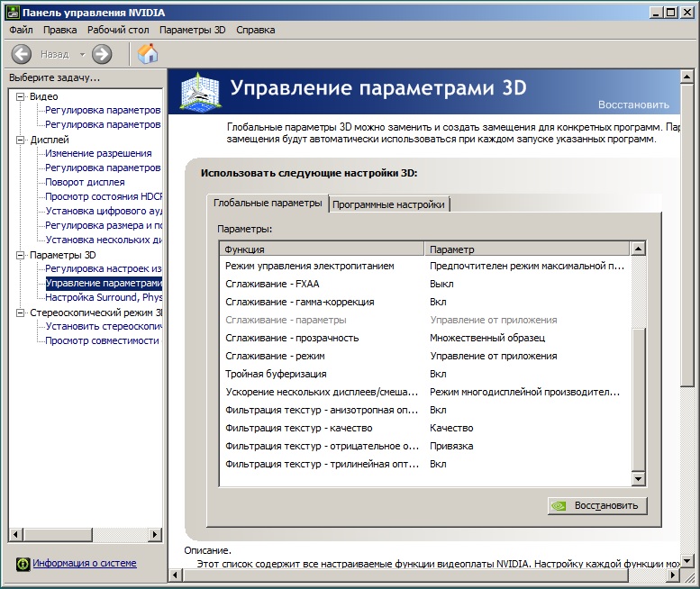Open the Параметры 3D menu
Image resolution: width=700 pixels, height=589 pixels.
pos(193,30)
